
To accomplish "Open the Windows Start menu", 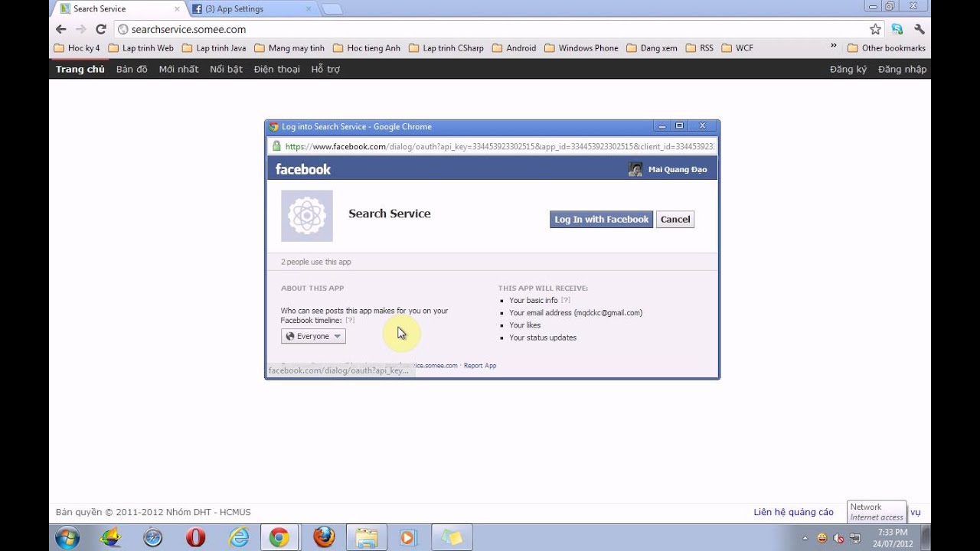I will click(x=67, y=538).
